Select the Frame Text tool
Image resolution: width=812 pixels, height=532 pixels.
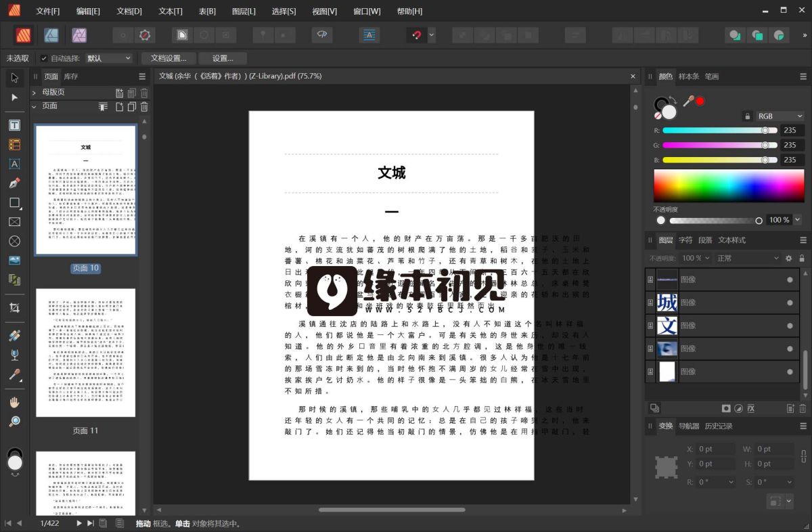(x=15, y=125)
